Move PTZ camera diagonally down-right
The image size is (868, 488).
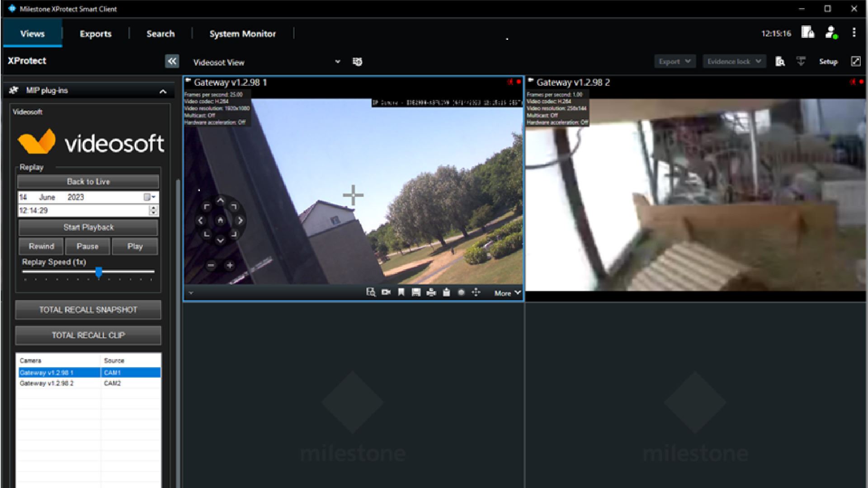pos(234,234)
